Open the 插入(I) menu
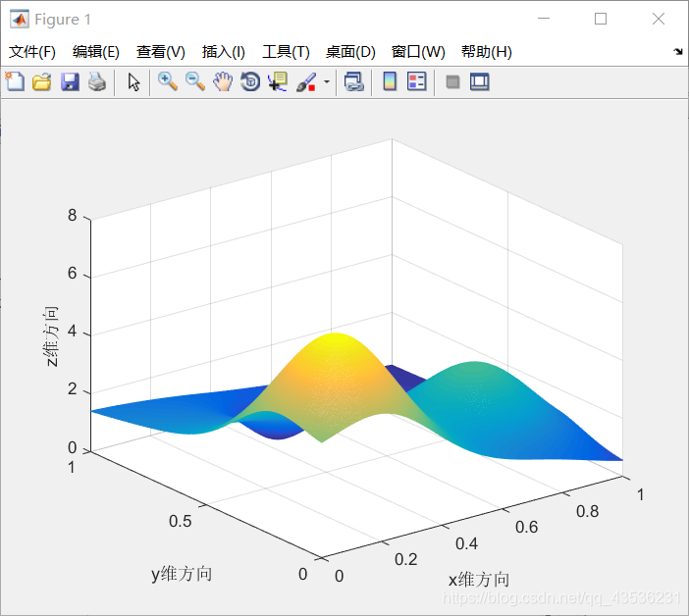689x616 pixels. [x=223, y=52]
